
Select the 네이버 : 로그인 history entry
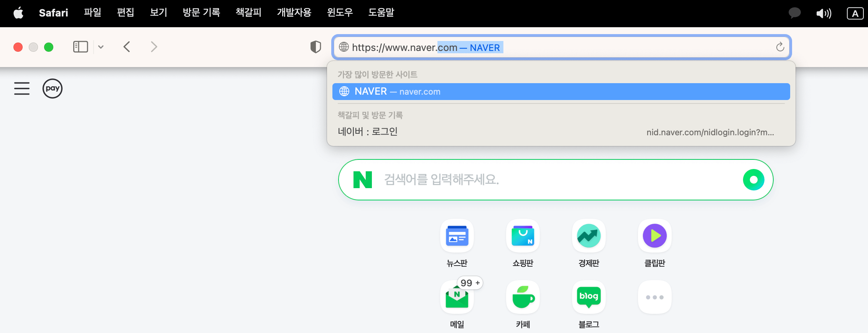click(561, 132)
